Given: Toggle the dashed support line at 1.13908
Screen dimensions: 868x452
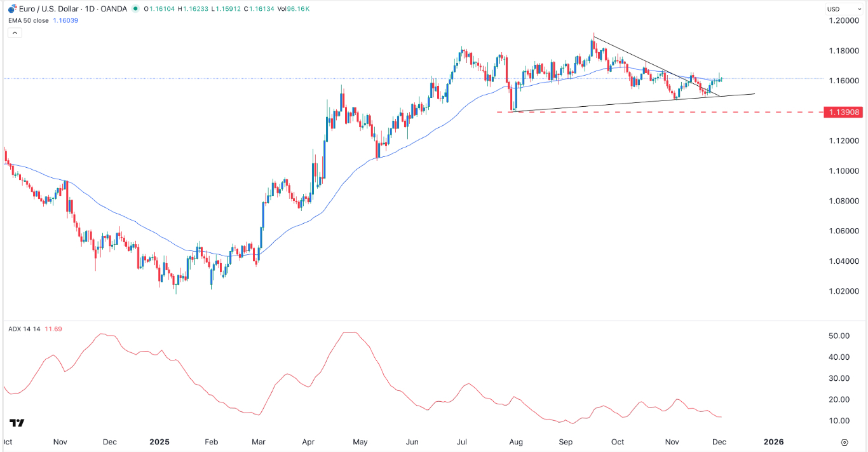Looking at the screenshot, I should 635,112.
